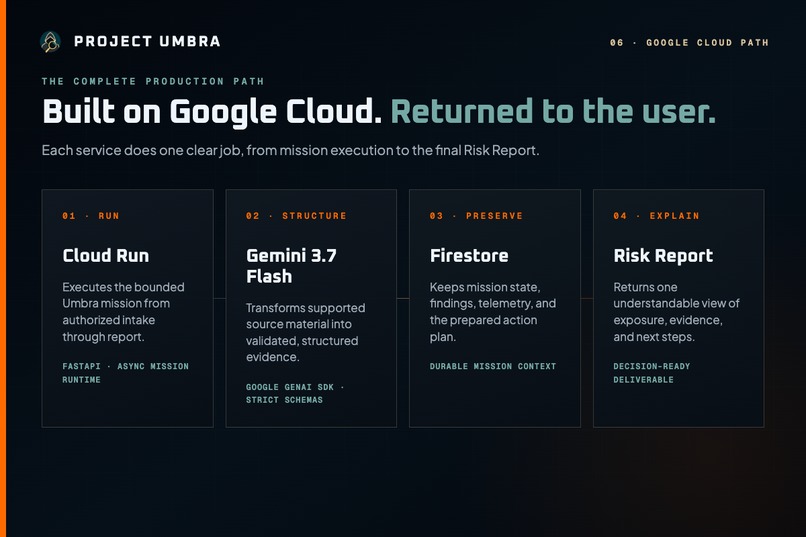Click the 'Gemini 3.7 Flash' card heading
The height and width of the screenshot is (537, 806).
(291, 266)
